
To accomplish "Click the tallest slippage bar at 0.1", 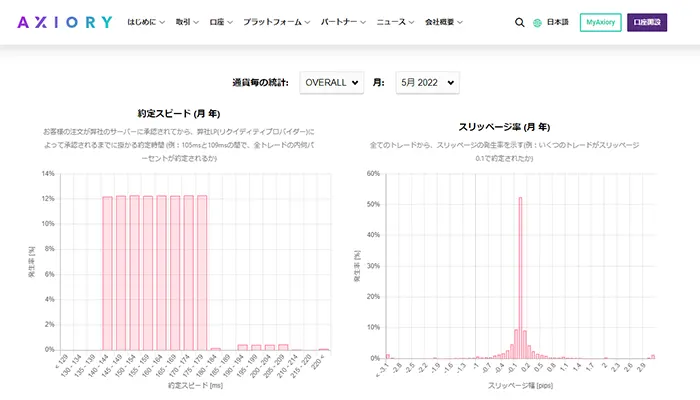I will click(x=520, y=278).
